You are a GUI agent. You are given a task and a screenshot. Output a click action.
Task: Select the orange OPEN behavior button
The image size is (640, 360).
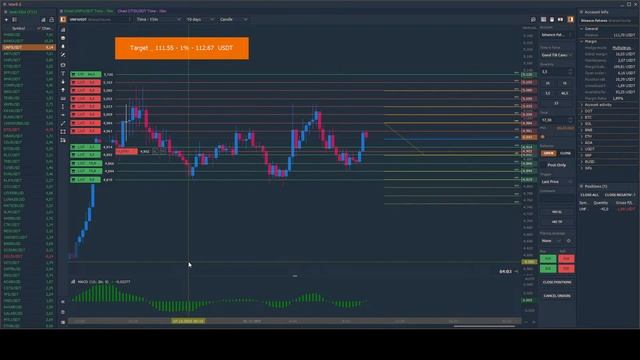point(549,153)
